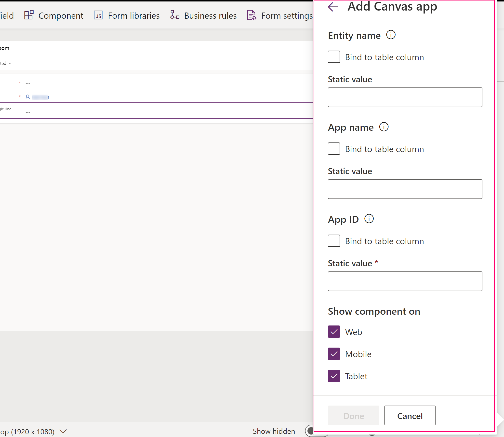The height and width of the screenshot is (437, 504).
Task: Click Entity name static value field
Action: coord(405,97)
